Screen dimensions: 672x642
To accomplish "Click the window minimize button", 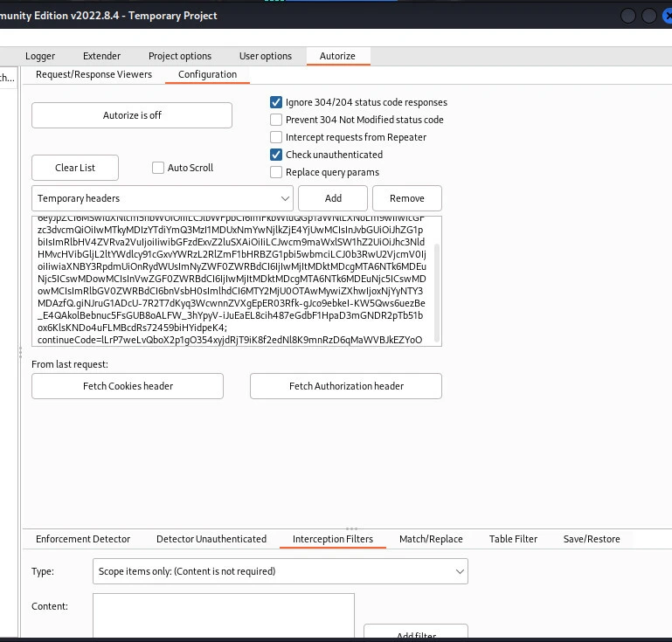I will pos(628,16).
